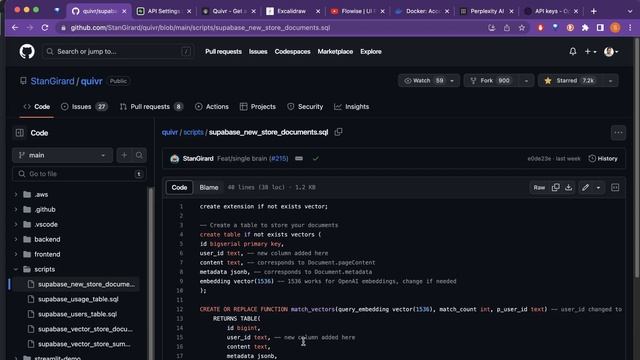Expand the .vscode folder
This screenshot has height=360, width=640.
pos(16,224)
